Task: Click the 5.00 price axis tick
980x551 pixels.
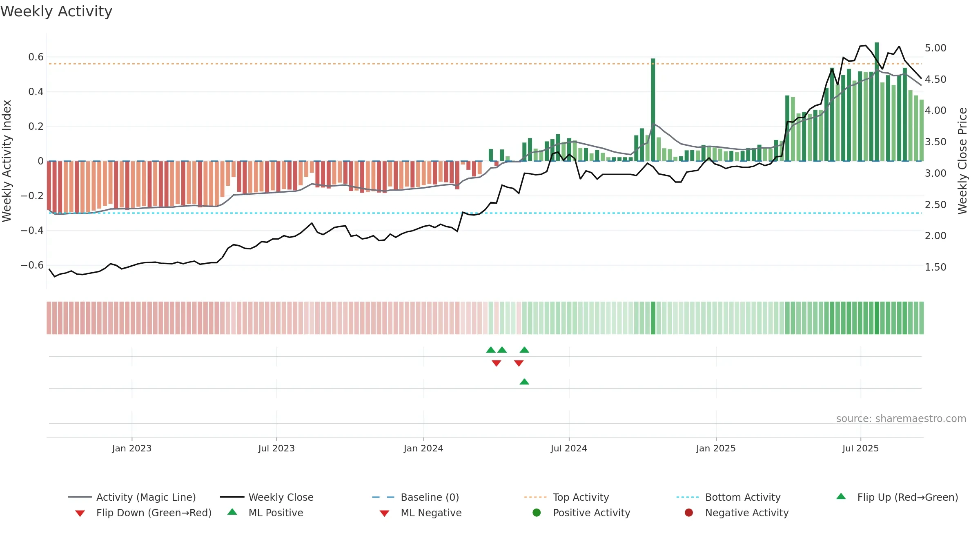Action: [x=935, y=48]
